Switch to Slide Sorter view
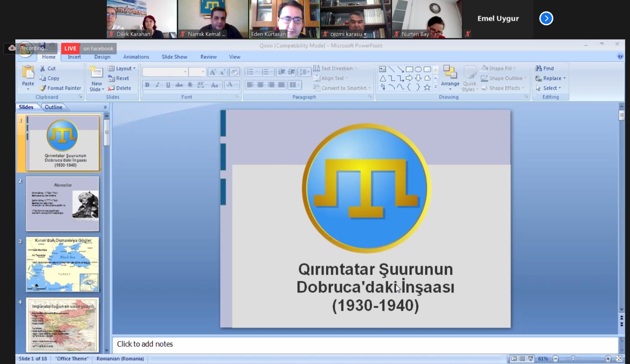The image size is (630, 364). pyautogui.click(x=522, y=358)
